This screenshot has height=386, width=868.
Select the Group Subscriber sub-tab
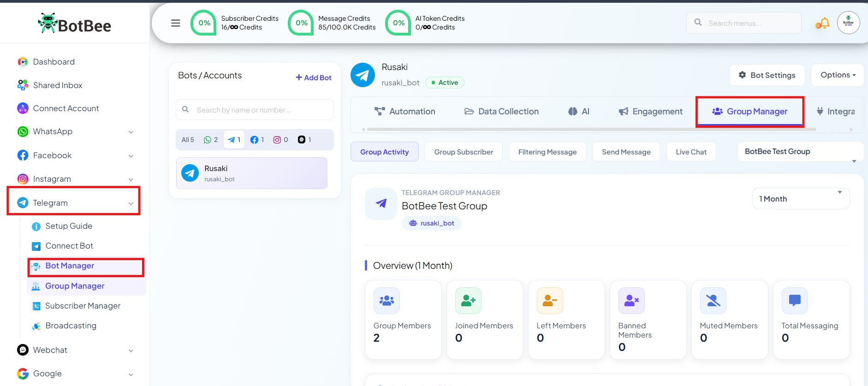click(464, 152)
